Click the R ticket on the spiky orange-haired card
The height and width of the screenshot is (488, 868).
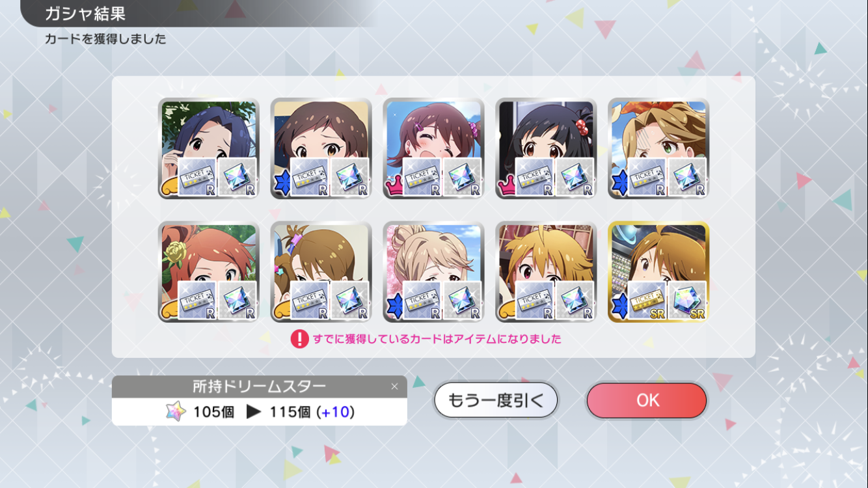pos(535,300)
